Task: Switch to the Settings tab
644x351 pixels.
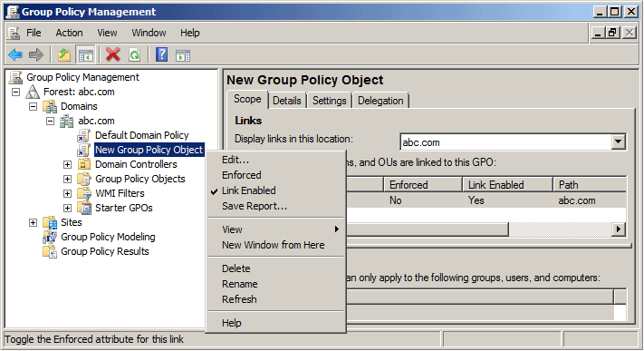Action: pos(330,101)
